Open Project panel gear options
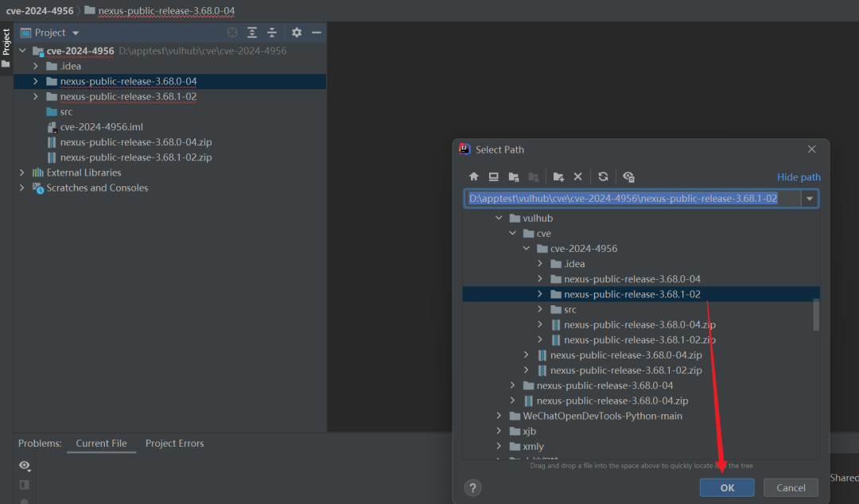This screenshot has width=859, height=504. [297, 33]
